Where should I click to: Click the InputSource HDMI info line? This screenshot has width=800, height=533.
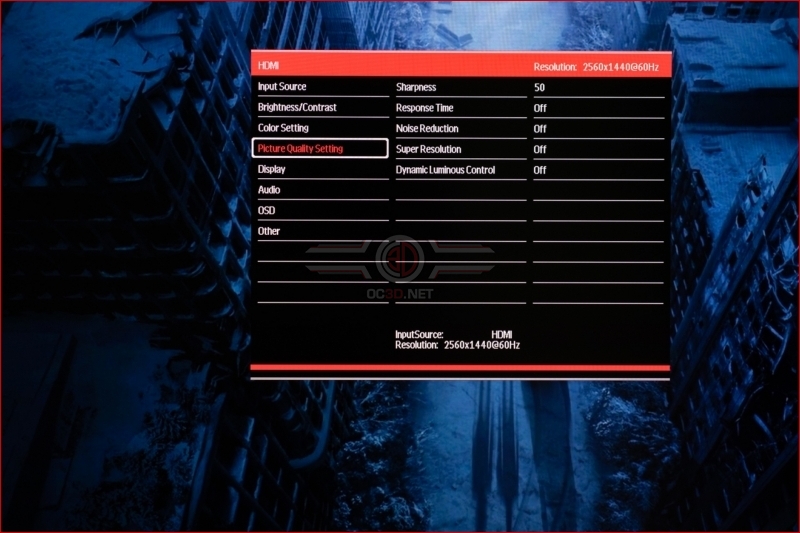pyautogui.click(x=454, y=335)
